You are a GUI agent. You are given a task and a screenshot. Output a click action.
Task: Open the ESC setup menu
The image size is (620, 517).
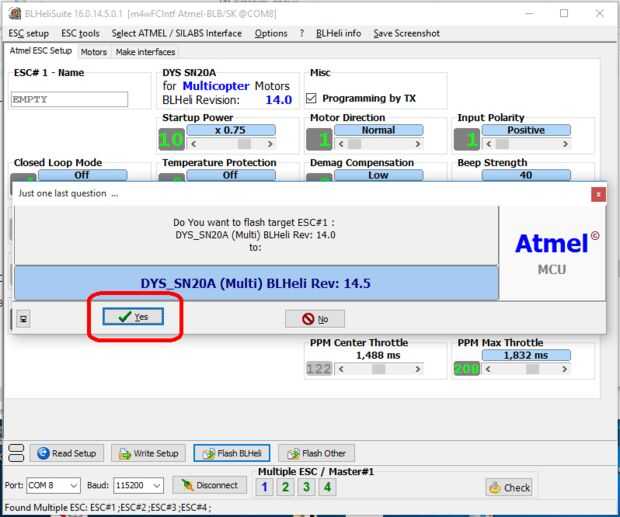(28, 34)
